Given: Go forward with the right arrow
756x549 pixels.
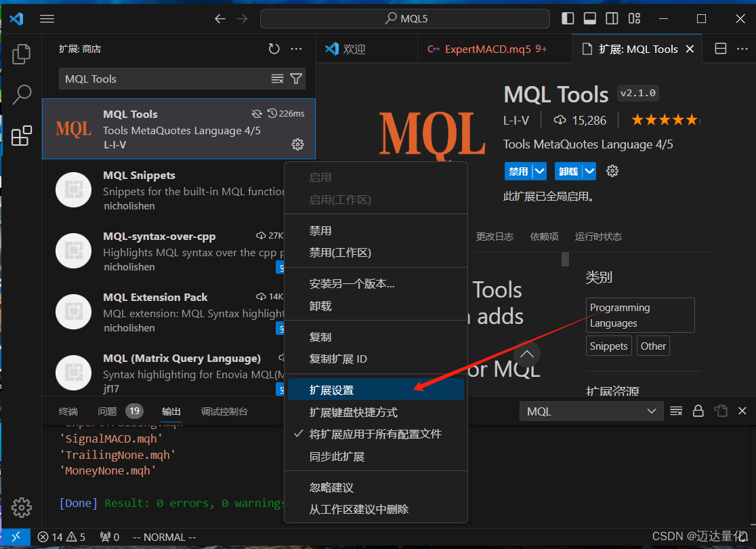Looking at the screenshot, I should coord(243,19).
